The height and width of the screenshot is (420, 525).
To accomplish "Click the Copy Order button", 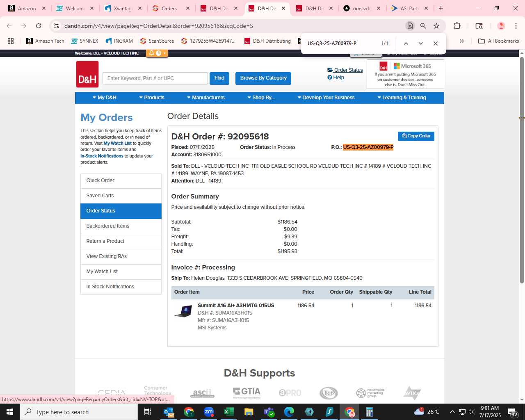I will 416,136.
